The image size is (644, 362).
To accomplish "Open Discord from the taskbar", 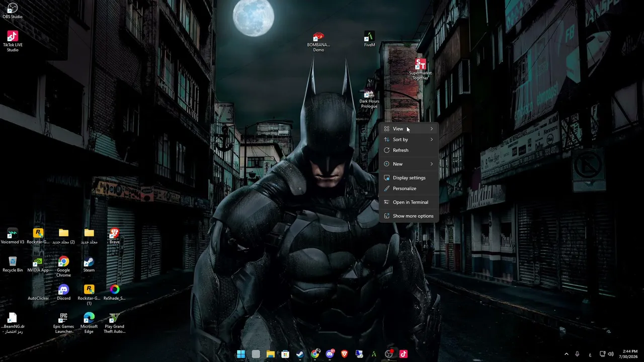I will [330, 354].
